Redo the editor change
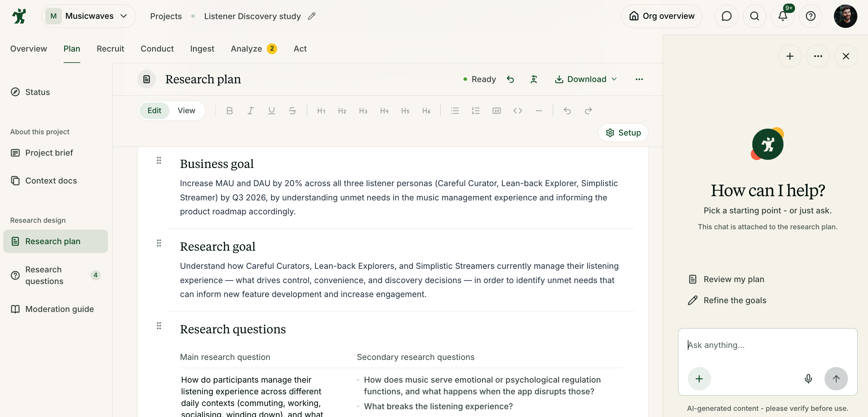The width and height of the screenshot is (868, 417). pos(588,111)
